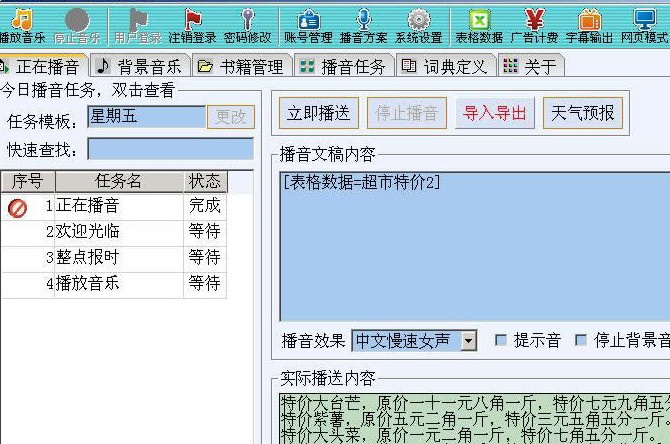Click into the 快速查找 search field

[170, 149]
